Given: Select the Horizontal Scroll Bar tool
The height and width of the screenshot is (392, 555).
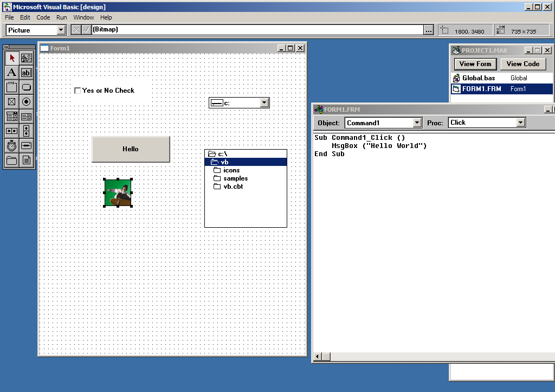Looking at the screenshot, I should (12, 131).
